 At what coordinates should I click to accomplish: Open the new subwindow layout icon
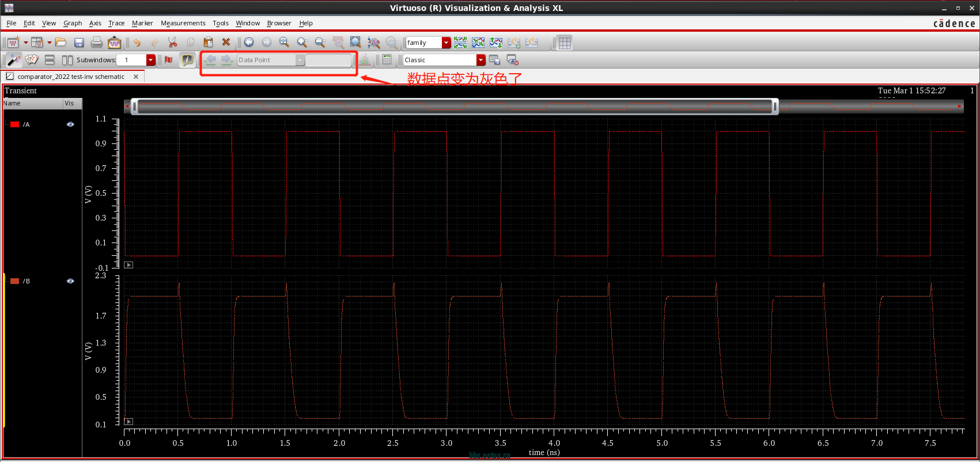[37, 43]
